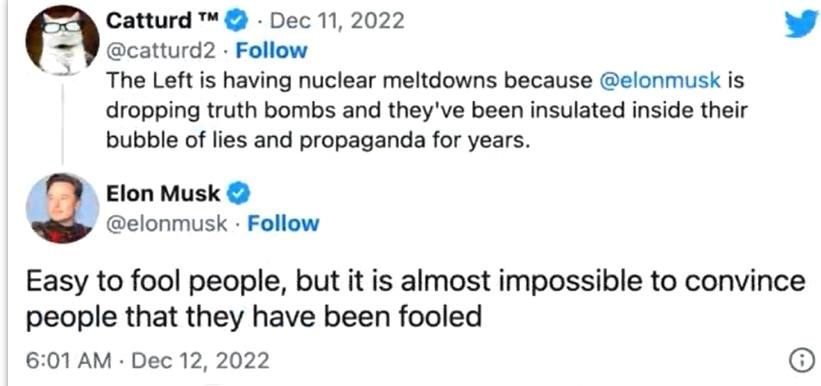Open the tweet info icon
Viewport: 821px width, 386px height.
pos(800,361)
